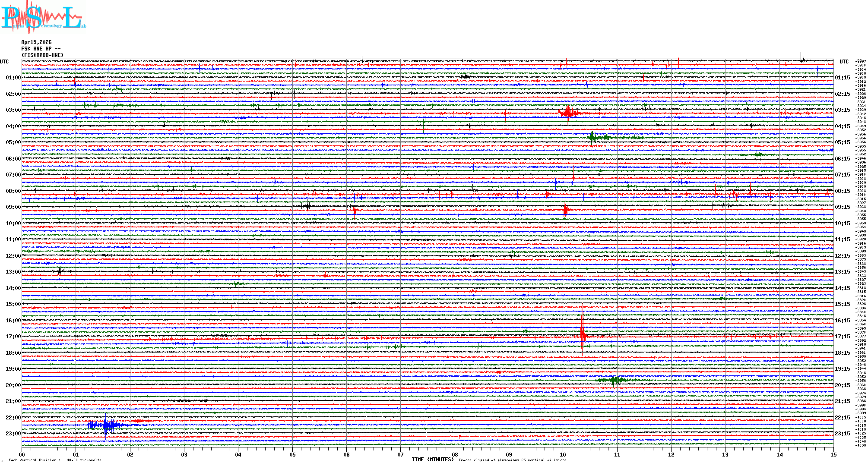The width and height of the screenshot is (868, 466).
Task: Click the 08:15 right hour label
Action: tap(842, 191)
